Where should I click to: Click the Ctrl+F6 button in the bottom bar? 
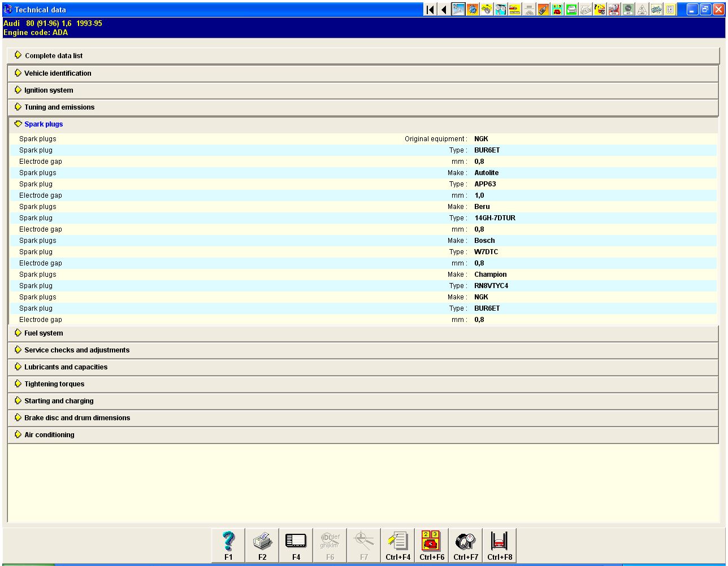point(432,546)
